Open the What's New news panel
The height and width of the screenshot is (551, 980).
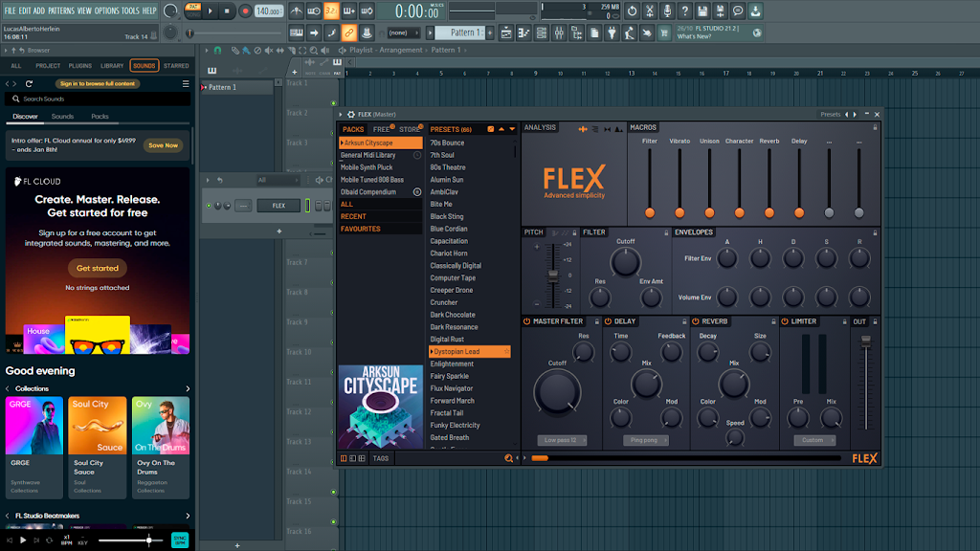coord(719,33)
